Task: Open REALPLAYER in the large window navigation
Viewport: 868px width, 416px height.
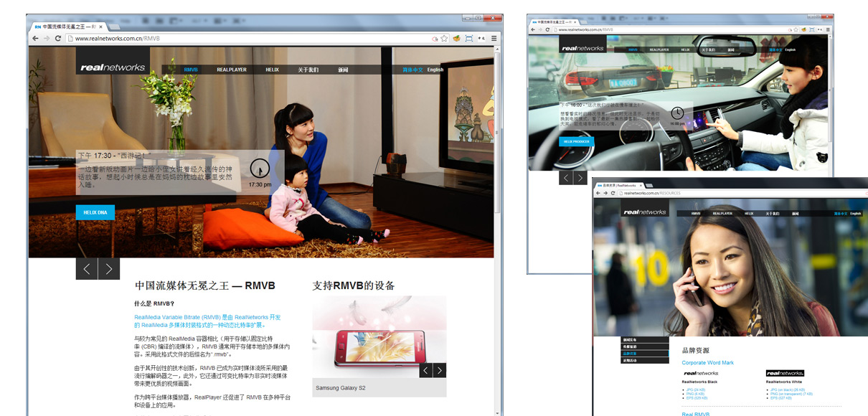Action: (232, 70)
